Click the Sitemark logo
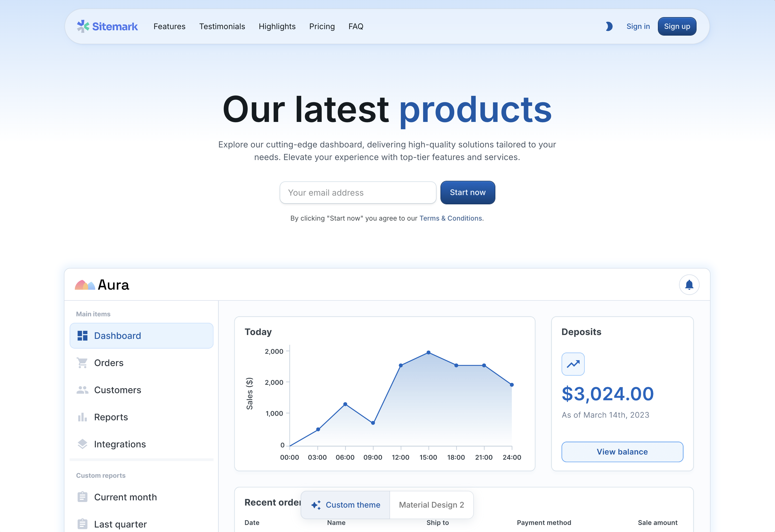 [x=107, y=26]
